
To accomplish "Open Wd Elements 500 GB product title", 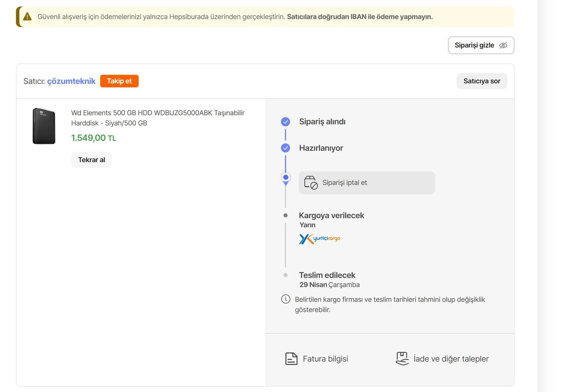I will (x=158, y=118).
